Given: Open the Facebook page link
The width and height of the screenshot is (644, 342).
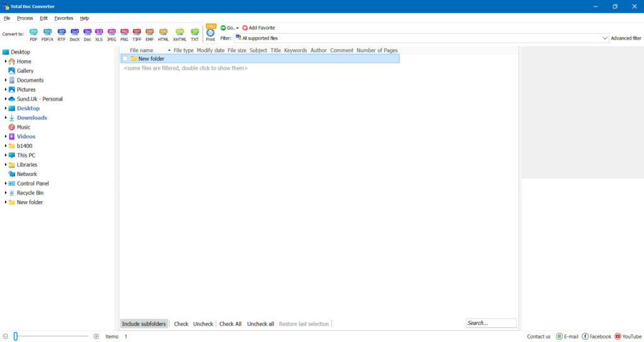Looking at the screenshot, I should tap(596, 336).
